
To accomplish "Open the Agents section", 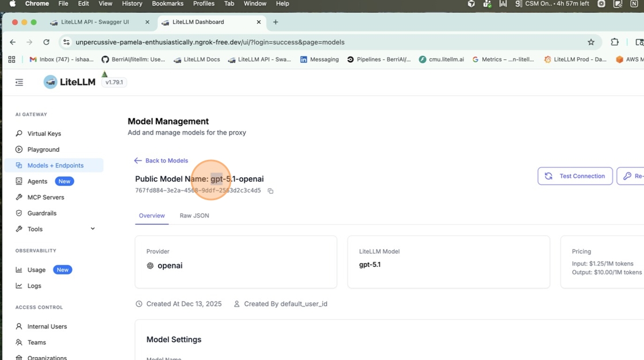I will (x=37, y=181).
